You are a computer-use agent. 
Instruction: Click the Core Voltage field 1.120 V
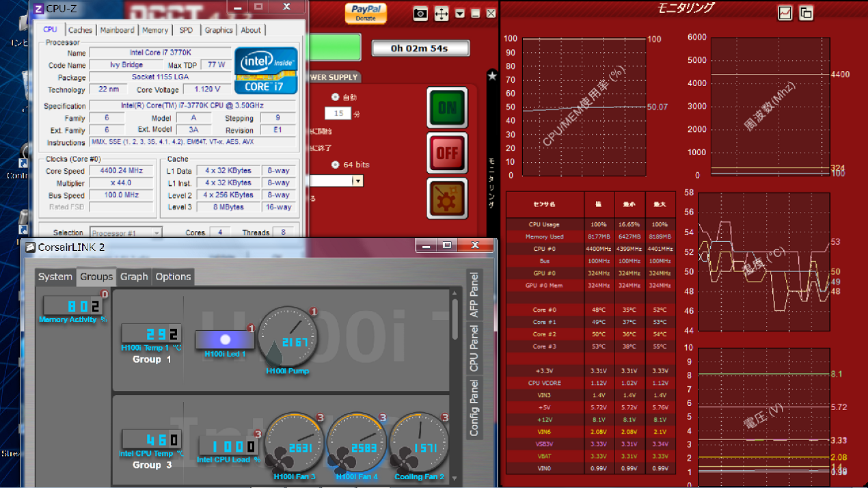(206, 90)
